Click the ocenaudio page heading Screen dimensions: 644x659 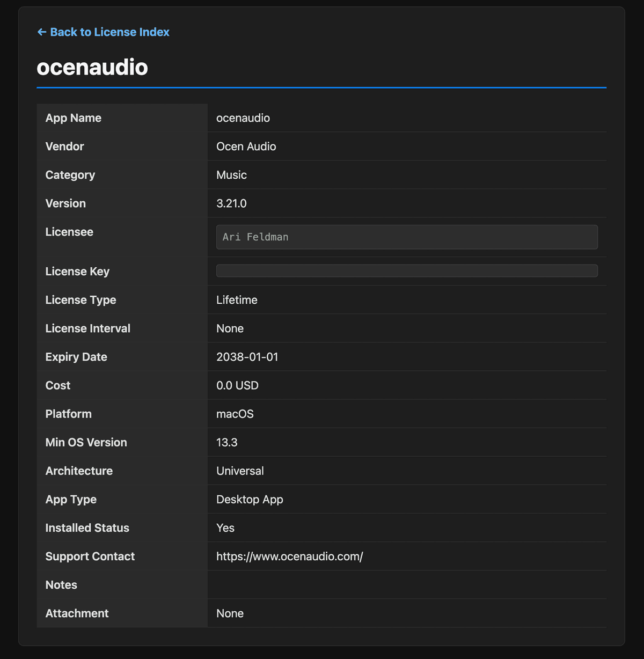pyautogui.click(x=92, y=67)
